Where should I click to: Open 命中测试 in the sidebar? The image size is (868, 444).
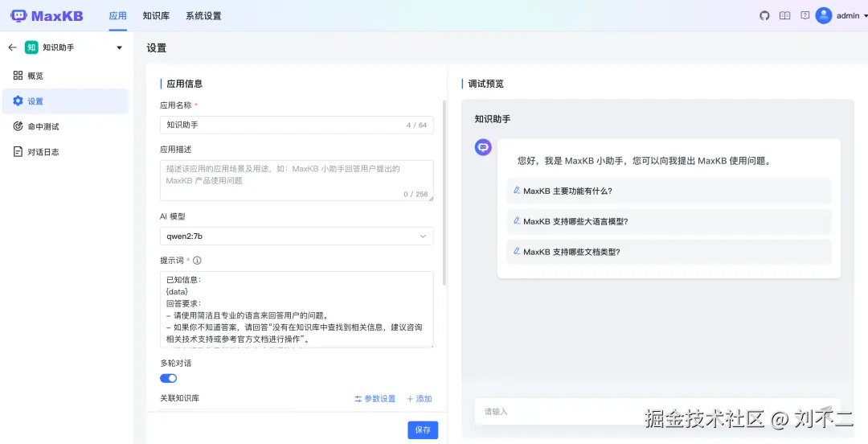[x=65, y=126]
